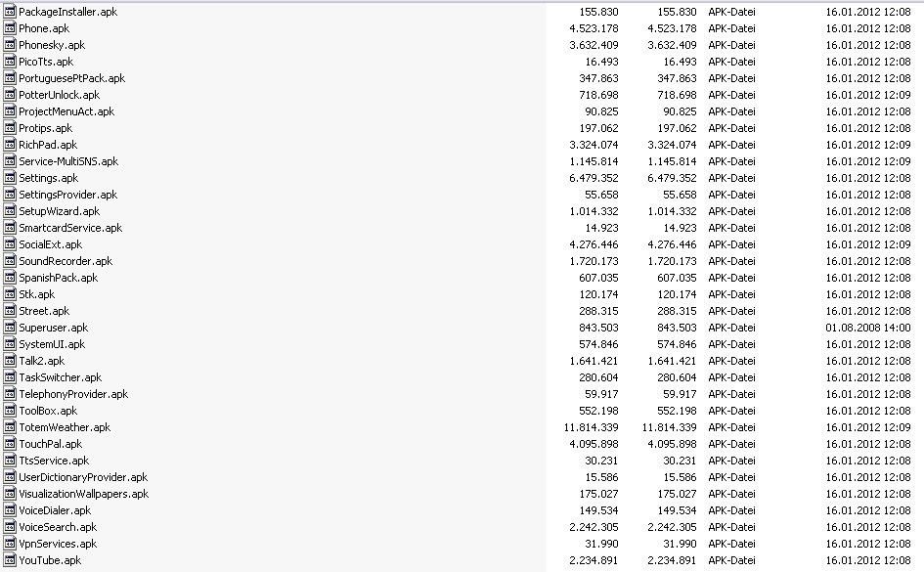Click the file icon beside SoundRecorder.apk
The height and width of the screenshot is (572, 924).
10,261
